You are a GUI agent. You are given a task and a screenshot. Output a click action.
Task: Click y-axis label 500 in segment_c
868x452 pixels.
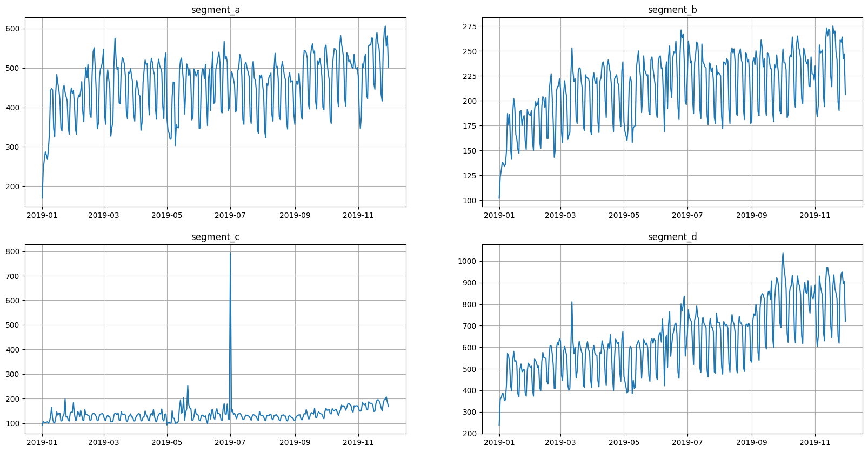point(13,325)
